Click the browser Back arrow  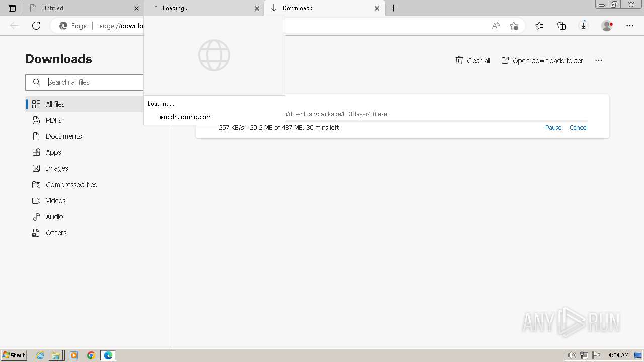pyautogui.click(x=14, y=26)
